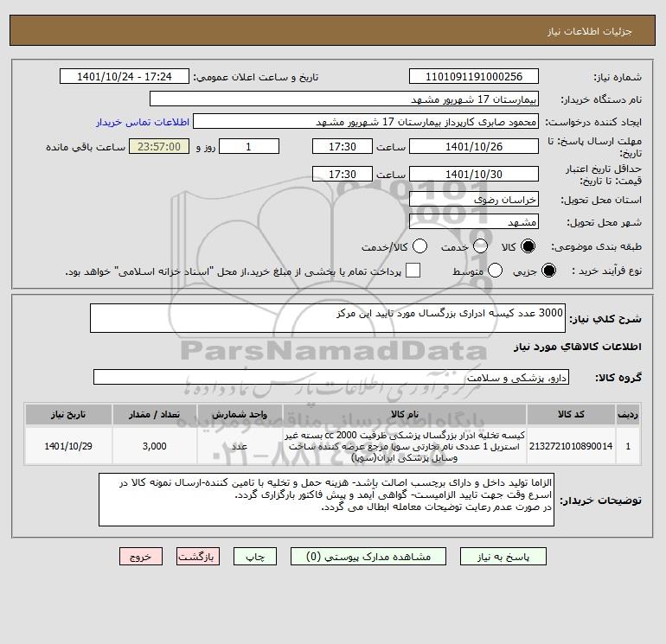Viewport: 666px width, 644px height.
Task: Click product code 2132721010890014 cell
Action: (x=571, y=446)
